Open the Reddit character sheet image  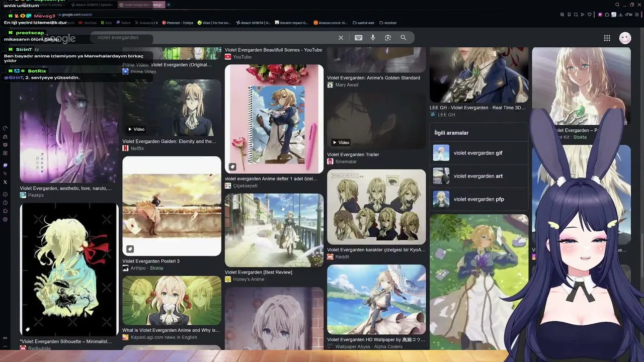[376, 207]
